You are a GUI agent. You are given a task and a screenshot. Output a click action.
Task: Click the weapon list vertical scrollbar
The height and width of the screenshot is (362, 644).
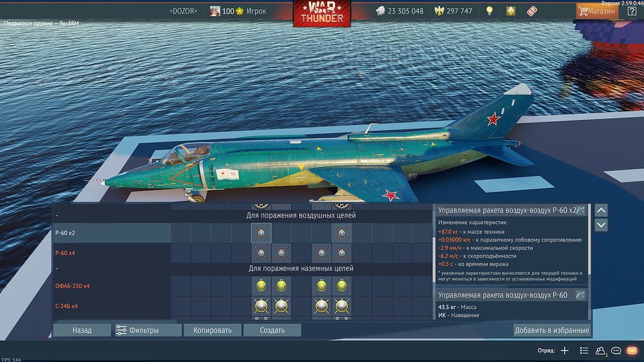(x=433, y=261)
